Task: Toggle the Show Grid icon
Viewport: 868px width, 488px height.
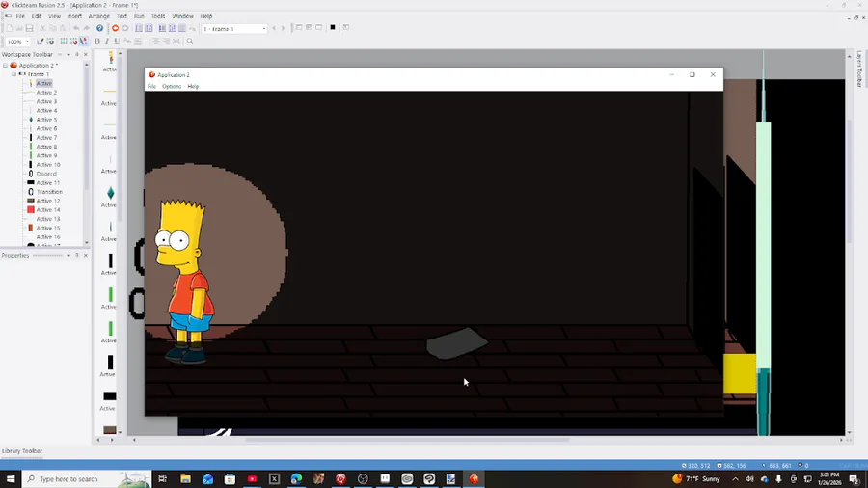Action: (x=64, y=41)
